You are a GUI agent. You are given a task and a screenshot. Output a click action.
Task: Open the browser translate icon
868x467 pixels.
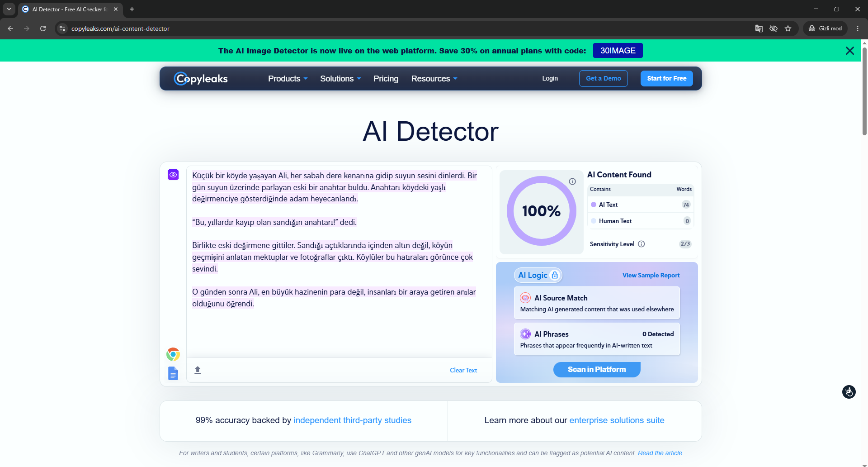click(x=759, y=29)
